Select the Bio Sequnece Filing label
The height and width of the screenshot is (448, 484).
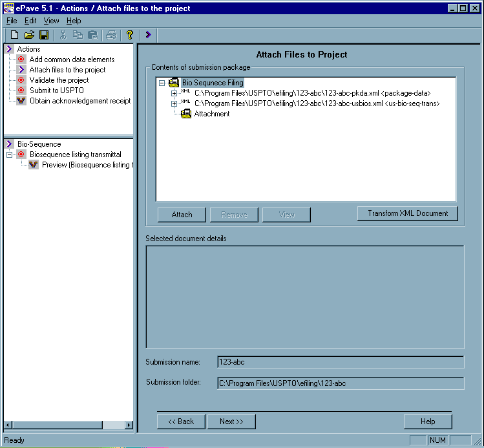[213, 83]
